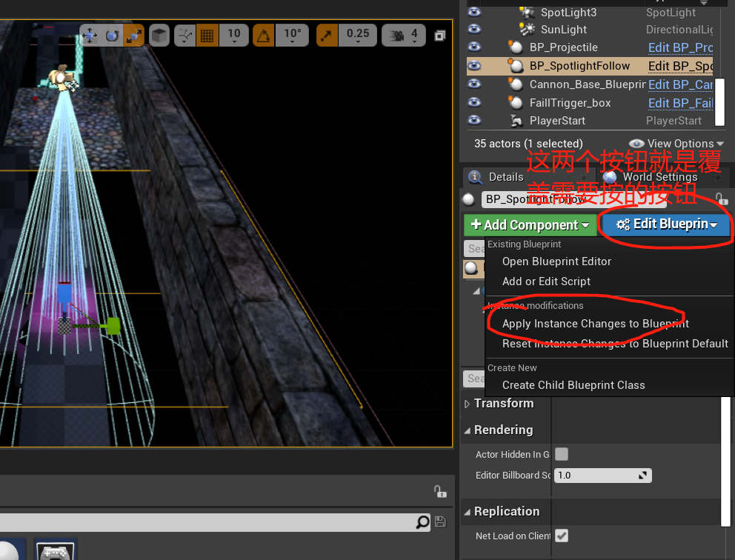This screenshot has width=735, height=560.
Task: Select the scale gizmo tool
Action: click(133, 35)
